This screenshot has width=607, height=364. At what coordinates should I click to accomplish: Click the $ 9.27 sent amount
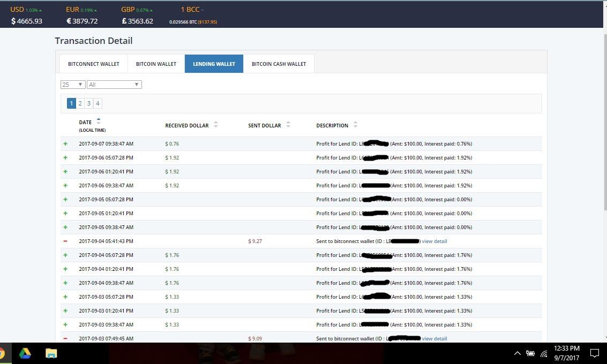pyautogui.click(x=254, y=241)
